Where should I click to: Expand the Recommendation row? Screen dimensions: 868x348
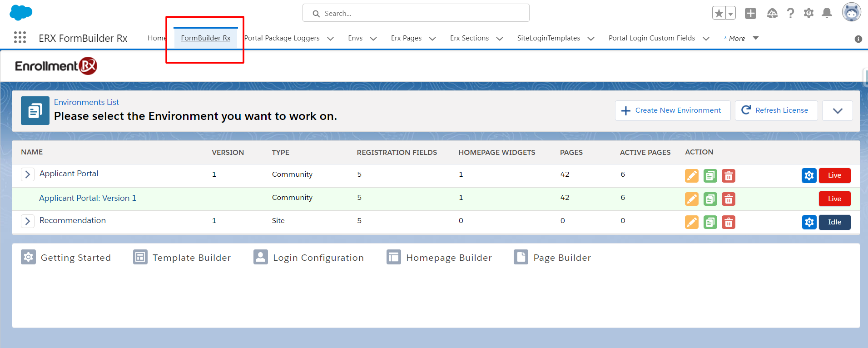pos(28,221)
